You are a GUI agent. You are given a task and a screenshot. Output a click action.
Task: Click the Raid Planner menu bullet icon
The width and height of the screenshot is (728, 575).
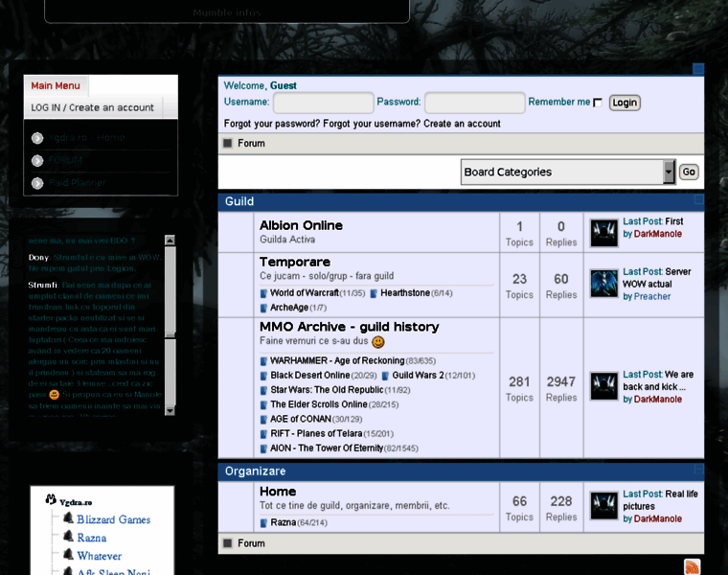(37, 183)
